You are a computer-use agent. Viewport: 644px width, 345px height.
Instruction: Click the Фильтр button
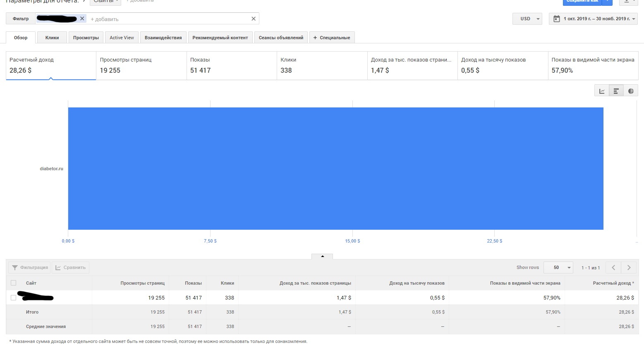pyautogui.click(x=21, y=19)
